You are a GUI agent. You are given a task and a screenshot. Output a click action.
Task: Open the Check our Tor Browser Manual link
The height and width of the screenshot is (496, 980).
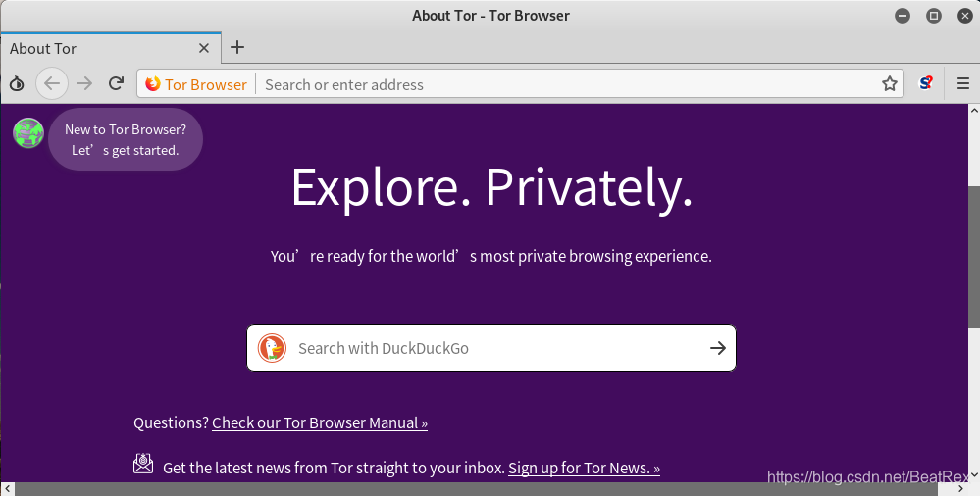320,422
